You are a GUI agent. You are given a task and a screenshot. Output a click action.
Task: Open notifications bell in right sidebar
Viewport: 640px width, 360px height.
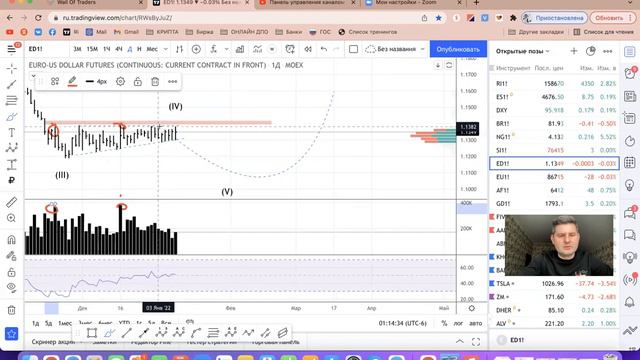(x=630, y=302)
